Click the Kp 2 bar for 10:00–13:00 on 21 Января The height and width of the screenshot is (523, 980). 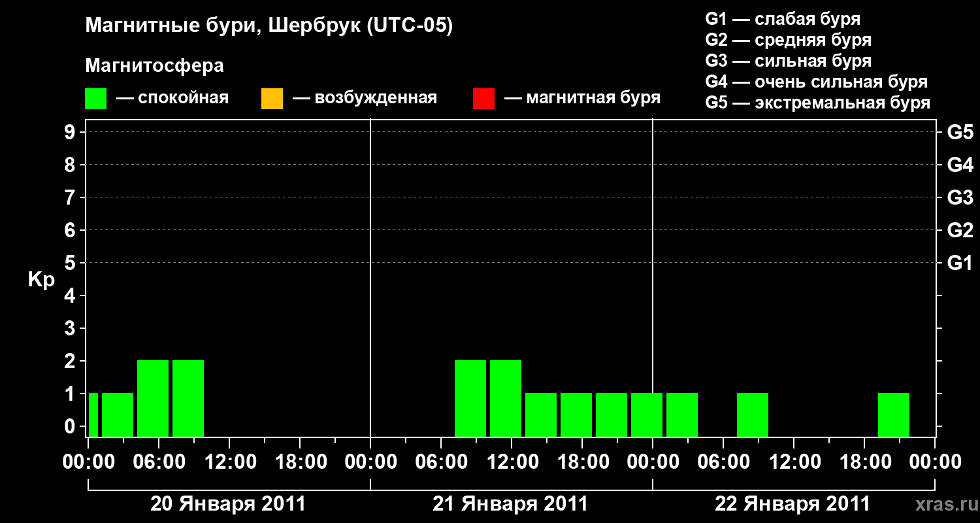506,398
